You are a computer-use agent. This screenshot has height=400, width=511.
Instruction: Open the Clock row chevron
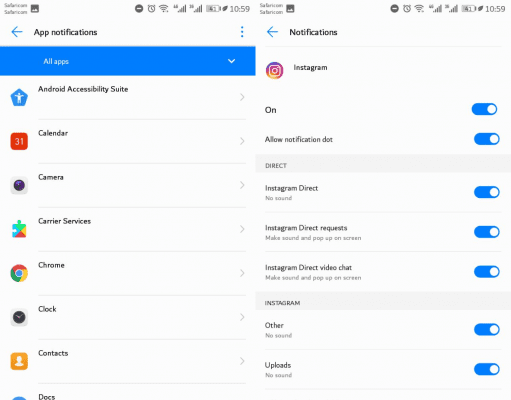242,317
